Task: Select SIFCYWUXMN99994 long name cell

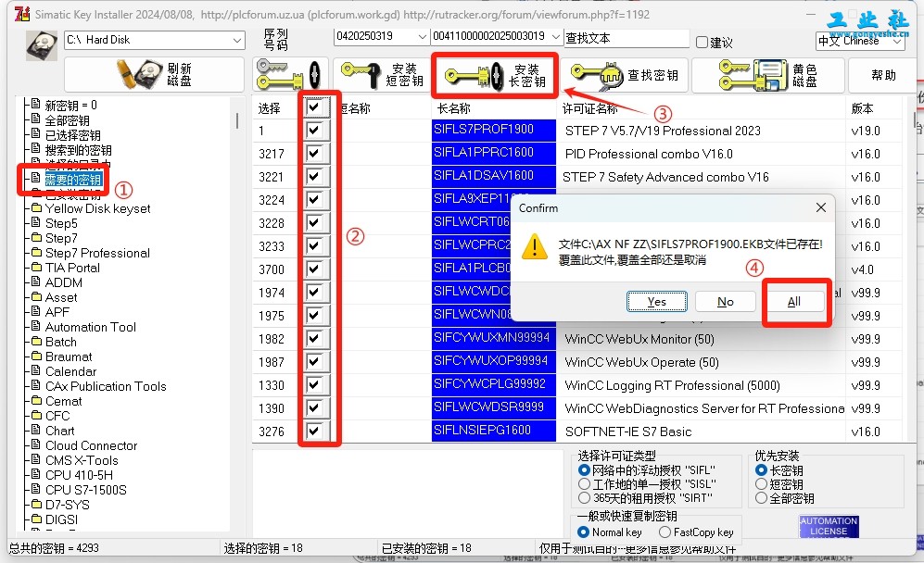Action: 494,338
